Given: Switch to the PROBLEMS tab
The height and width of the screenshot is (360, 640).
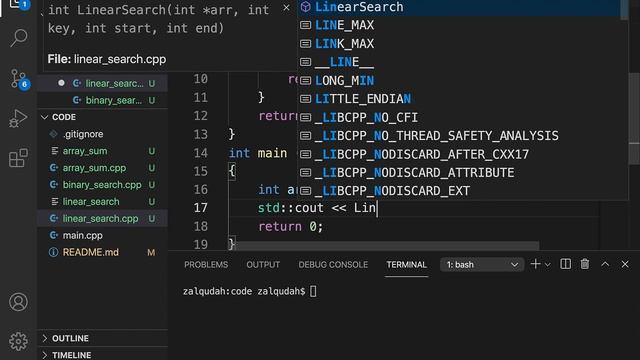Looking at the screenshot, I should click(206, 265).
